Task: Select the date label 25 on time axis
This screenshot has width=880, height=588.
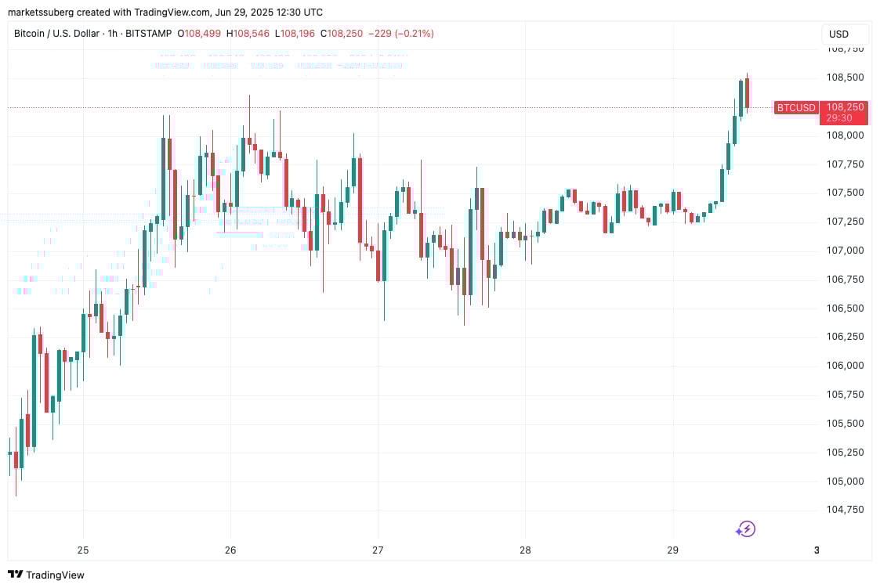Action: 82,550
